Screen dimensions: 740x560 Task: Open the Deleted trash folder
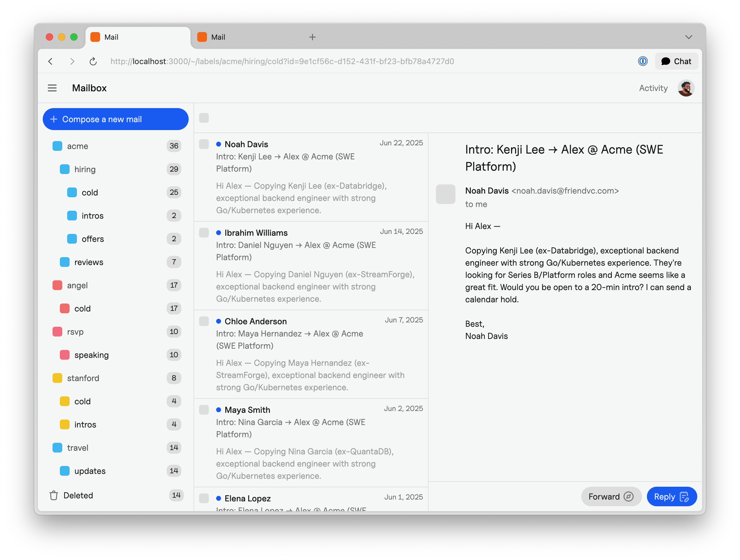(x=78, y=495)
